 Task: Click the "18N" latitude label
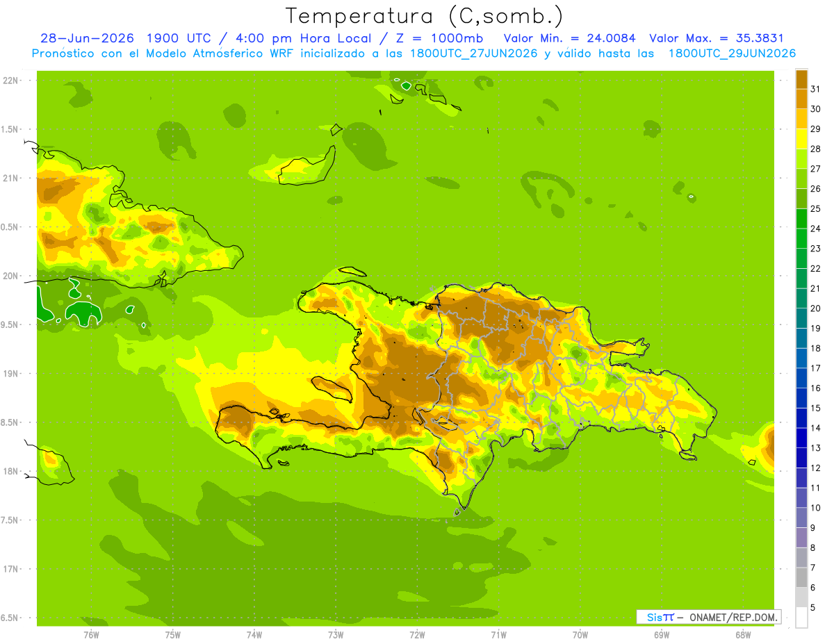(x=10, y=472)
